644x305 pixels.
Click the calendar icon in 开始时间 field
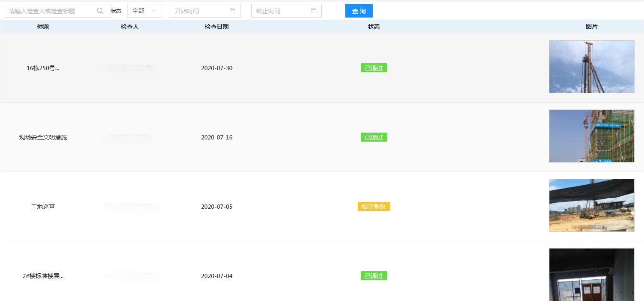[232, 11]
